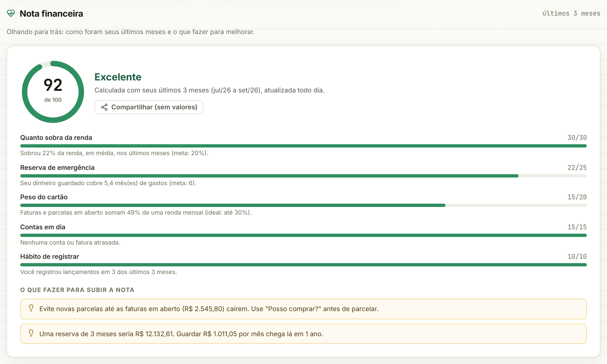Click 'Você registrou lançamentos em 3' text
The width and height of the screenshot is (607, 364).
click(x=99, y=272)
